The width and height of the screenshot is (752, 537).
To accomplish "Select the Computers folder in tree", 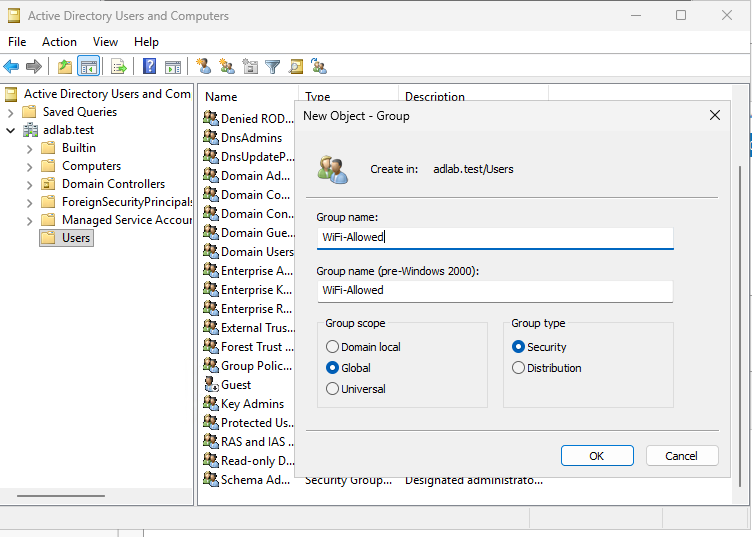I will pyautogui.click(x=81, y=166).
